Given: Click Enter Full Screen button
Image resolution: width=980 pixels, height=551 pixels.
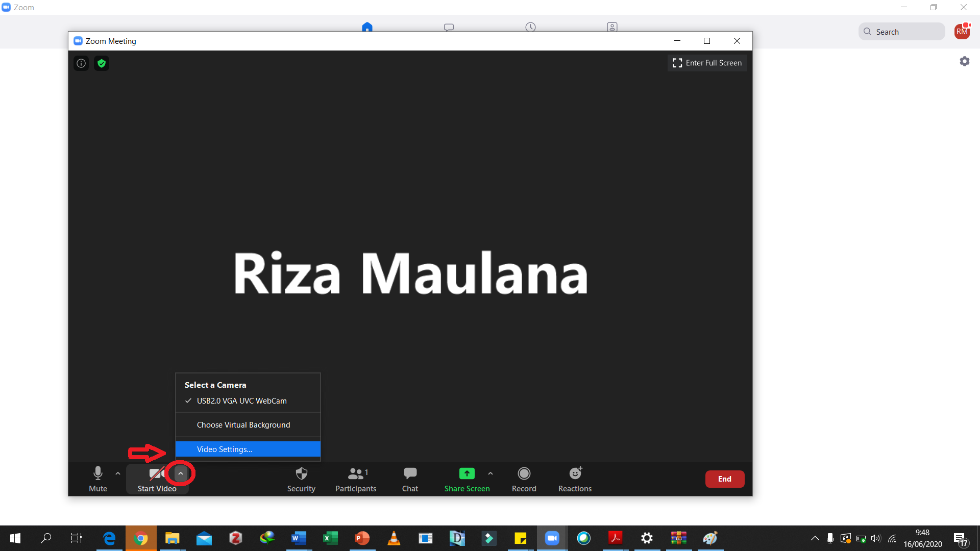Looking at the screenshot, I should click(707, 63).
